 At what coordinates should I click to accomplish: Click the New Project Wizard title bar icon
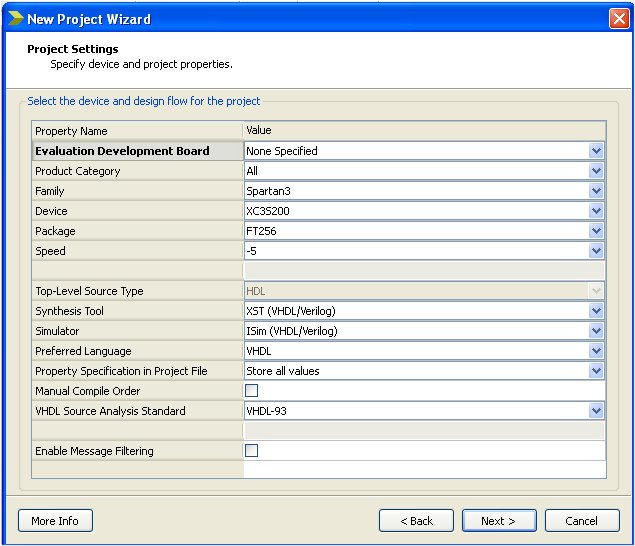coord(14,19)
